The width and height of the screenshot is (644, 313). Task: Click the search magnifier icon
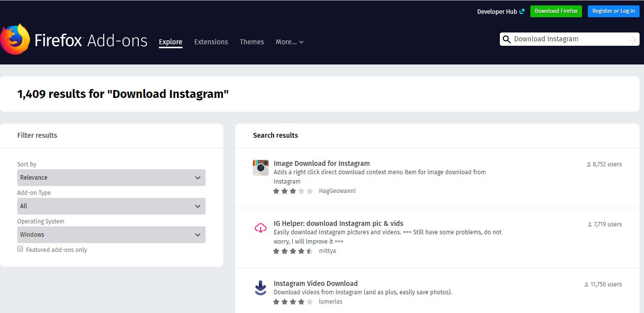[x=507, y=39]
